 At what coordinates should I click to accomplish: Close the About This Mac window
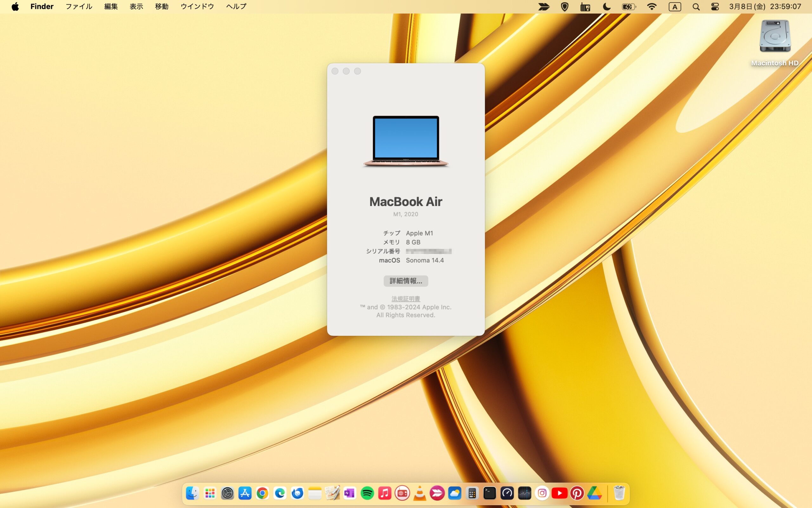tap(335, 71)
